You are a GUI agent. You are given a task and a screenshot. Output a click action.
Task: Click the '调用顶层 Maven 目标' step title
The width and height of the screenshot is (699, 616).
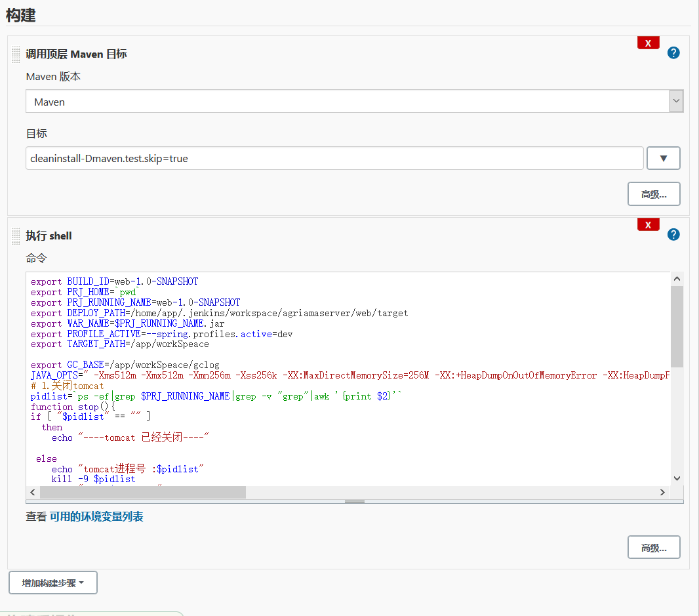(76, 54)
